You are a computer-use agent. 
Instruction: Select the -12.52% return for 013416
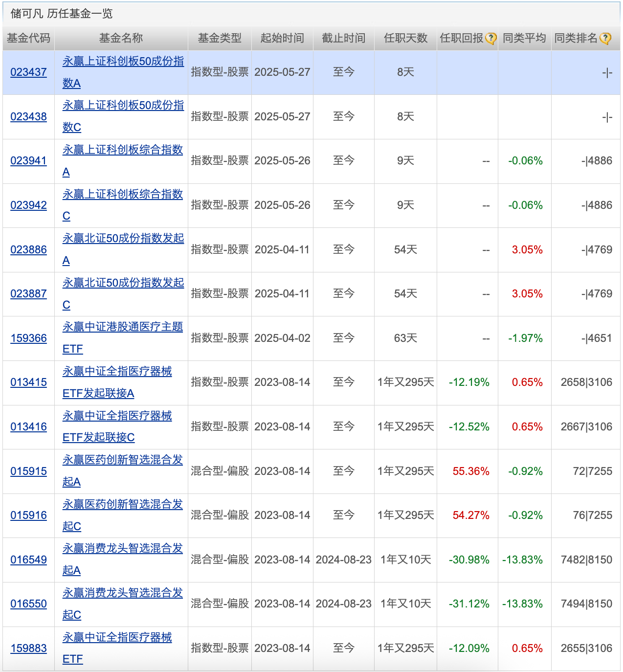[469, 427]
